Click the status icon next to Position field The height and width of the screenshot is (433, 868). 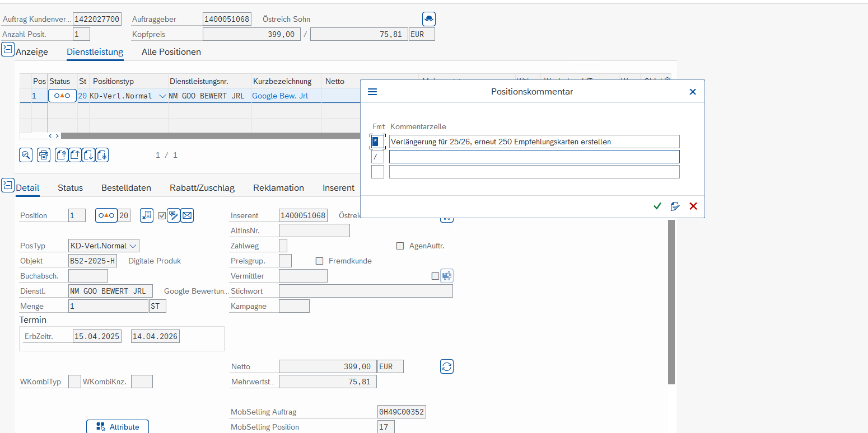tap(106, 215)
